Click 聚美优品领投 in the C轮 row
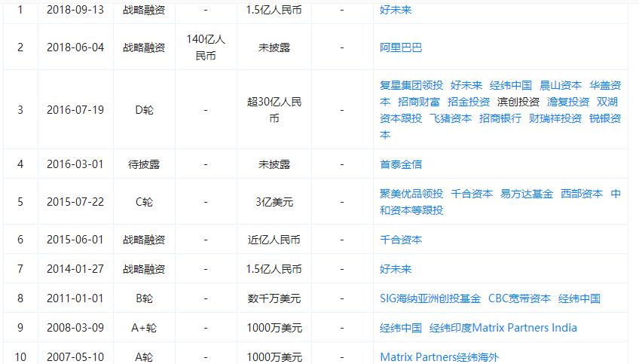 pyautogui.click(x=411, y=194)
